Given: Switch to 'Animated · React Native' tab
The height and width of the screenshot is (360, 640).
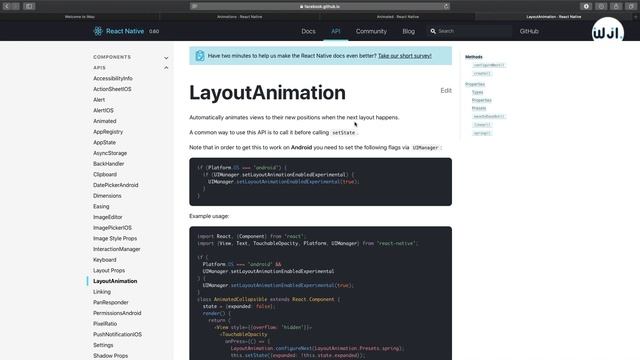Looking at the screenshot, I should [398, 17].
